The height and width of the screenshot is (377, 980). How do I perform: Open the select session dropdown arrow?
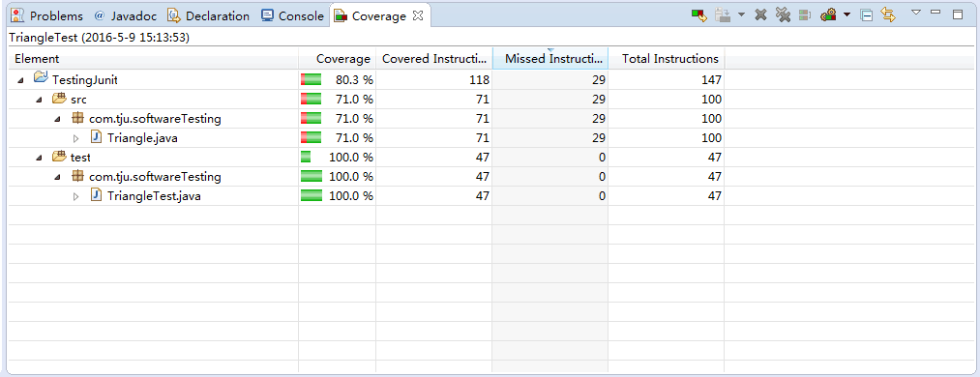click(x=846, y=14)
